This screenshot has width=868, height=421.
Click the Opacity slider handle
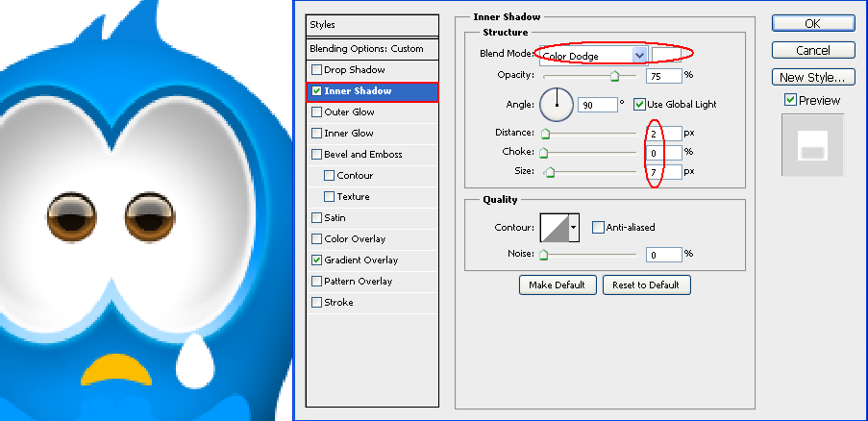click(614, 77)
